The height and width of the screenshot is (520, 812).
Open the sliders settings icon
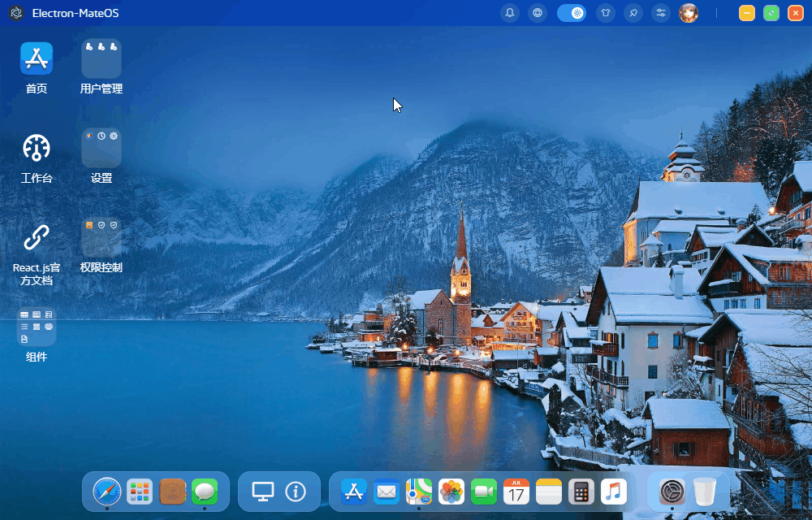tap(661, 13)
